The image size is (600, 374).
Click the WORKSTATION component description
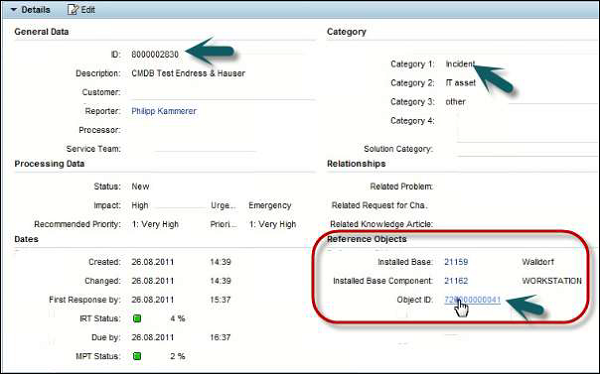point(552,281)
